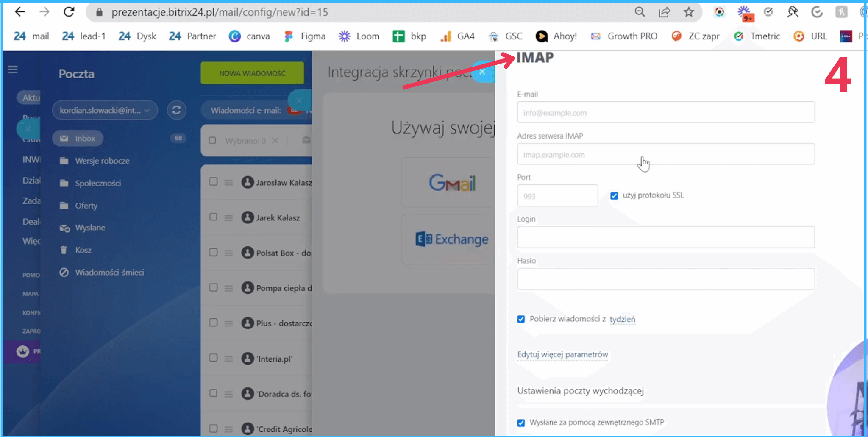Toggle Wysłane za pomocą zewnętrznego SMTP
Image resolution: width=868 pixels, height=437 pixels.
pos(521,423)
